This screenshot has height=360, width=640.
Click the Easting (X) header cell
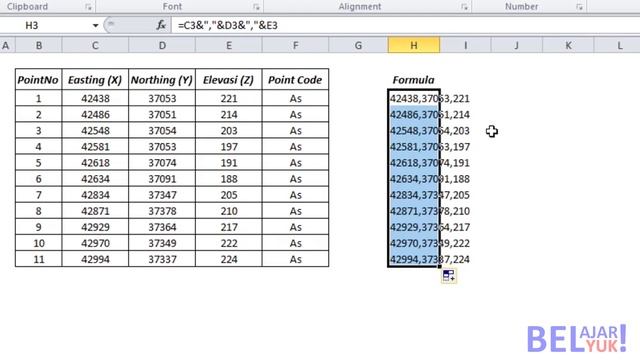(95, 80)
